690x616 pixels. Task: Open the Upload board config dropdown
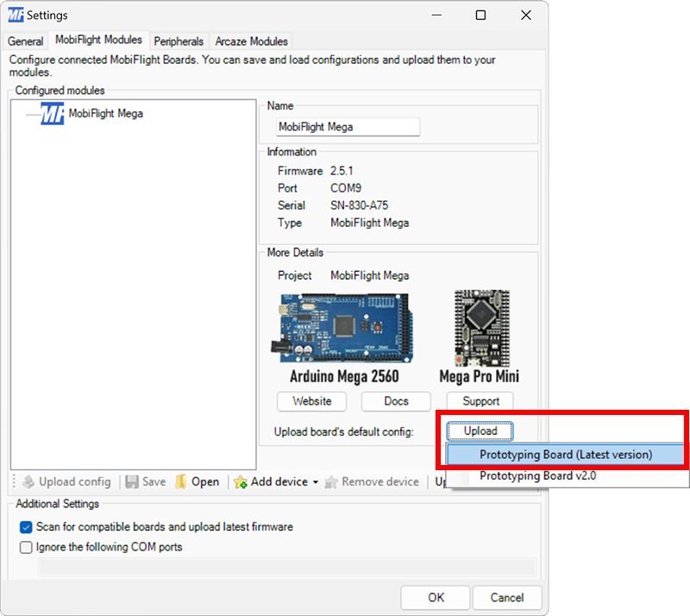point(480,431)
